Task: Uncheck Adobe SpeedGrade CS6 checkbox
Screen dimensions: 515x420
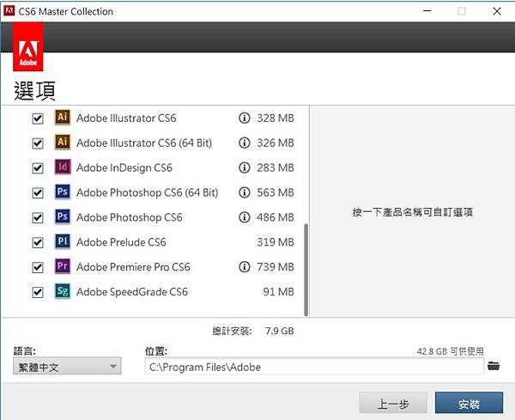Action: click(38, 292)
